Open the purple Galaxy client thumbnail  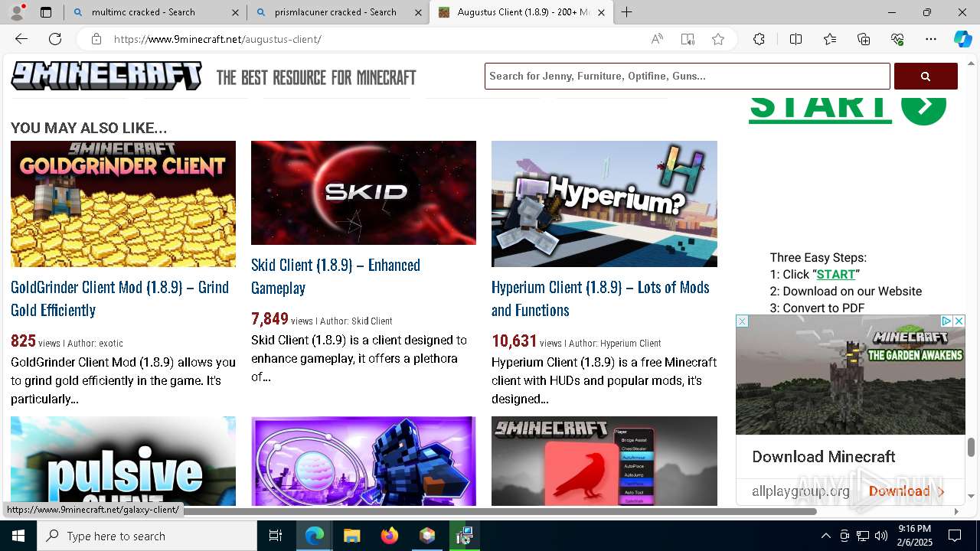364,461
